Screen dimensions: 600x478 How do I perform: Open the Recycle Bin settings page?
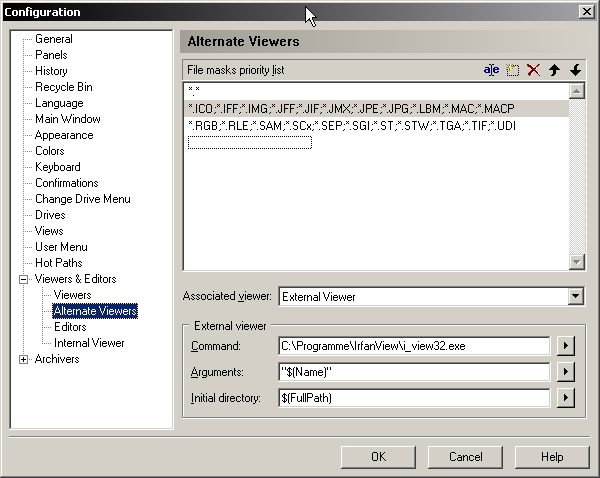pyautogui.click(x=64, y=87)
